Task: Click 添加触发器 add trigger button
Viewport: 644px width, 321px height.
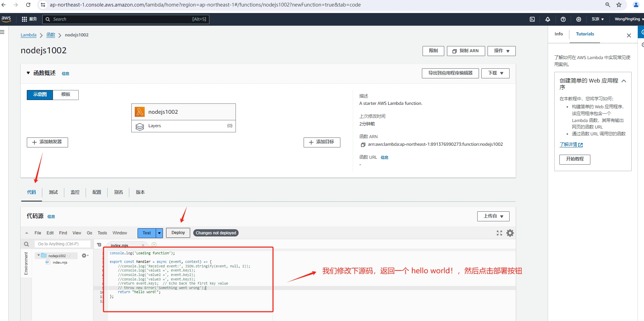Action: [x=47, y=142]
